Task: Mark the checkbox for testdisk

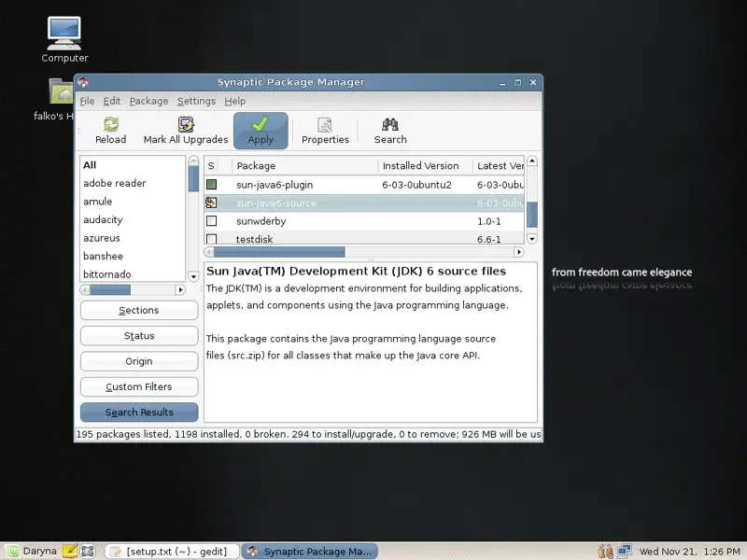Action: click(212, 238)
